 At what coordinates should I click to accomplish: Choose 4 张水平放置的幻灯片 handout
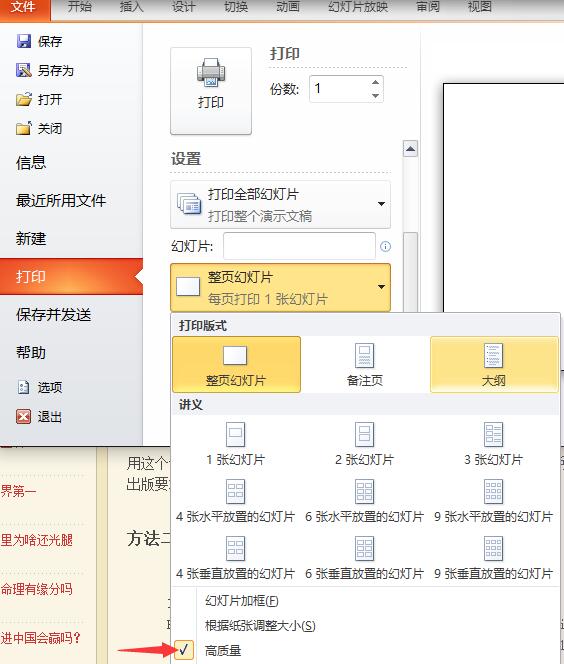click(x=236, y=501)
